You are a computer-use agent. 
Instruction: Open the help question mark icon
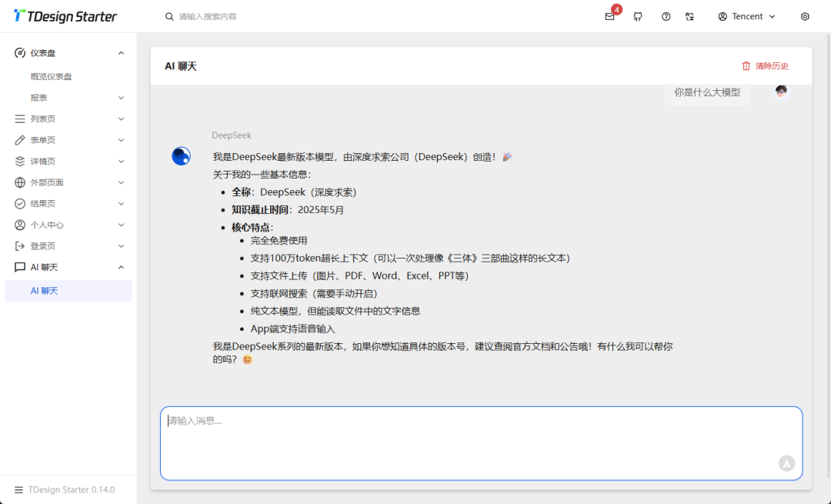tap(666, 16)
